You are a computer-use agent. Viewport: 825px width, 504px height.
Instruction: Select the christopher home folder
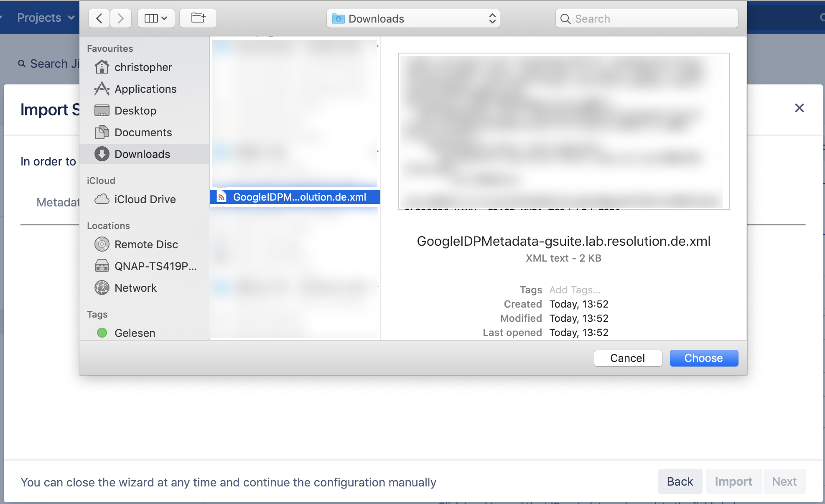tap(144, 67)
